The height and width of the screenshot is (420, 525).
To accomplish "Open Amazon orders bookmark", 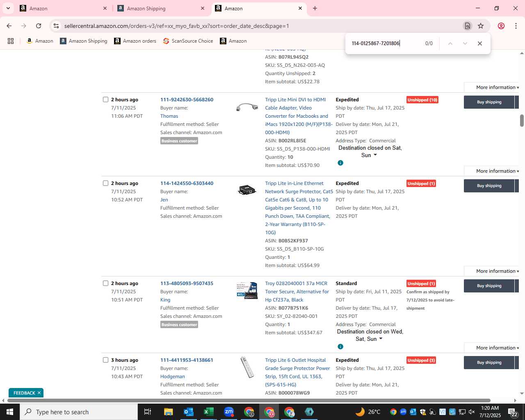I will click(x=135, y=41).
